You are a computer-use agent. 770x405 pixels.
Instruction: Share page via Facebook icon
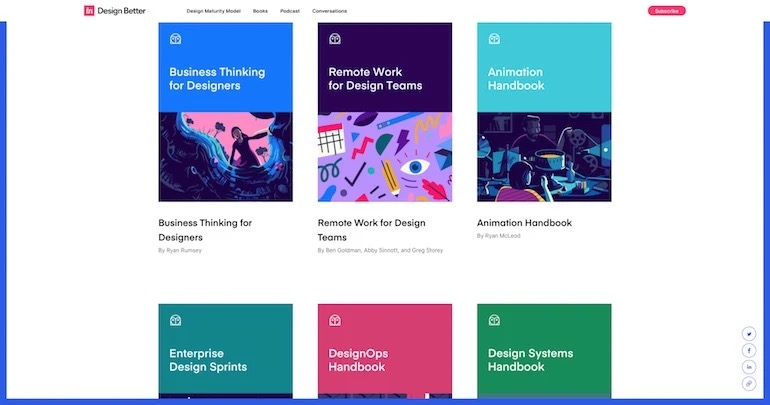749,351
